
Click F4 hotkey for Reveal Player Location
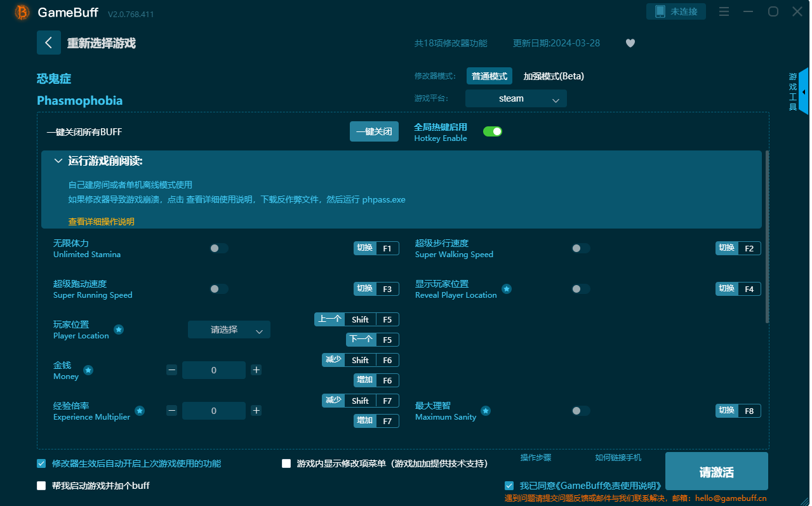pos(738,289)
